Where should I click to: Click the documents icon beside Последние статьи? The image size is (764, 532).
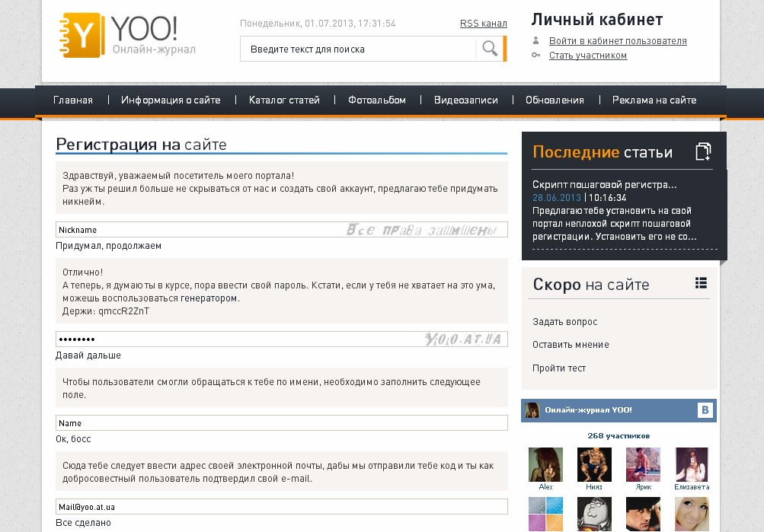[x=703, y=151]
